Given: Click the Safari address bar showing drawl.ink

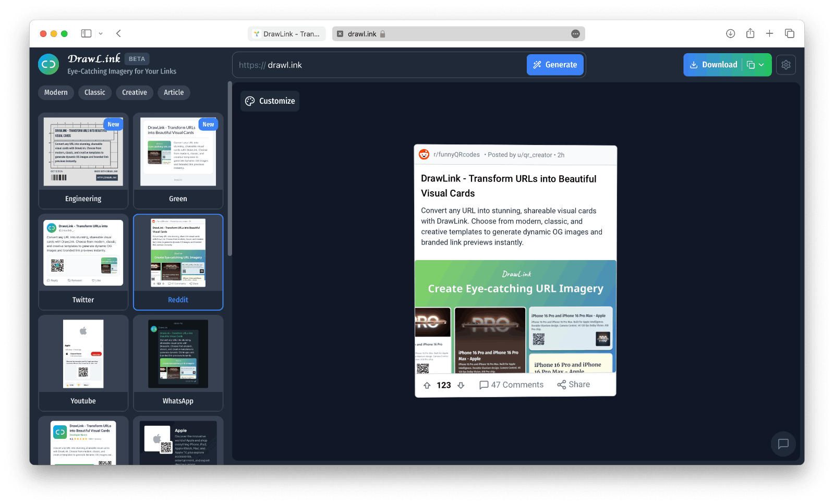Looking at the screenshot, I should tap(458, 34).
